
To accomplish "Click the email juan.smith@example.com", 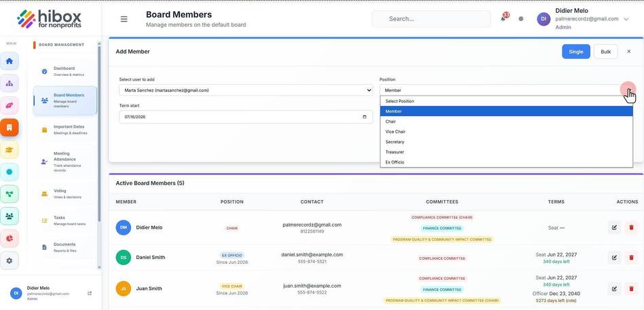I will [x=312, y=286].
